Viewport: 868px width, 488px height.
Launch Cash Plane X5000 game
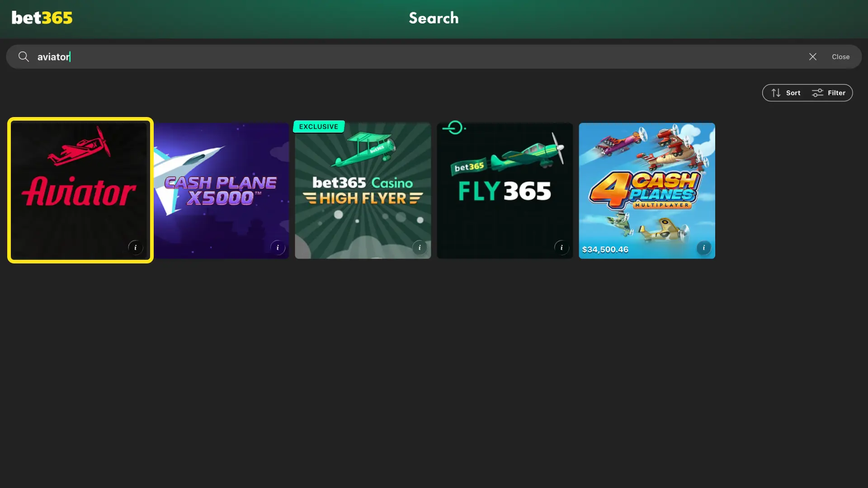tap(221, 190)
